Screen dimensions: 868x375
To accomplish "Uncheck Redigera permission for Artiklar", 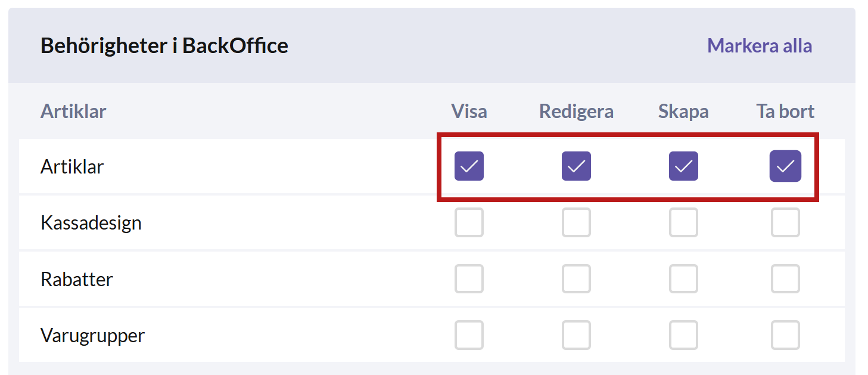I will pos(576,166).
